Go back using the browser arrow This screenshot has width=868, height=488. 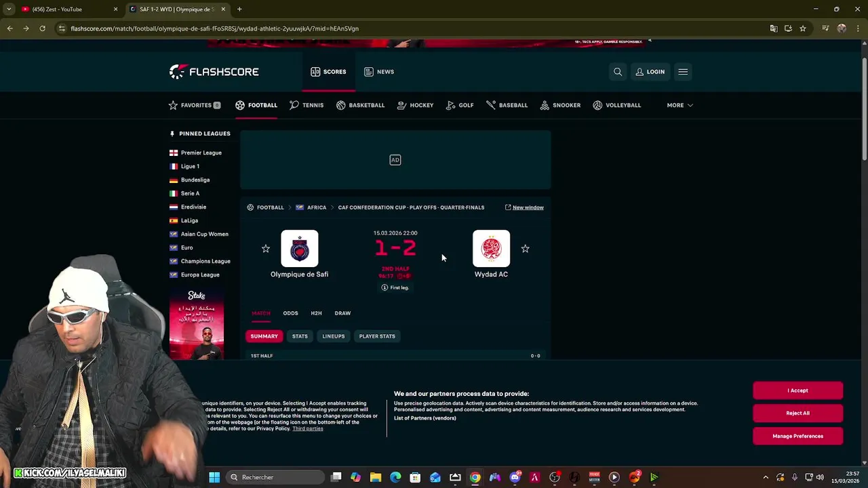[9, 28]
